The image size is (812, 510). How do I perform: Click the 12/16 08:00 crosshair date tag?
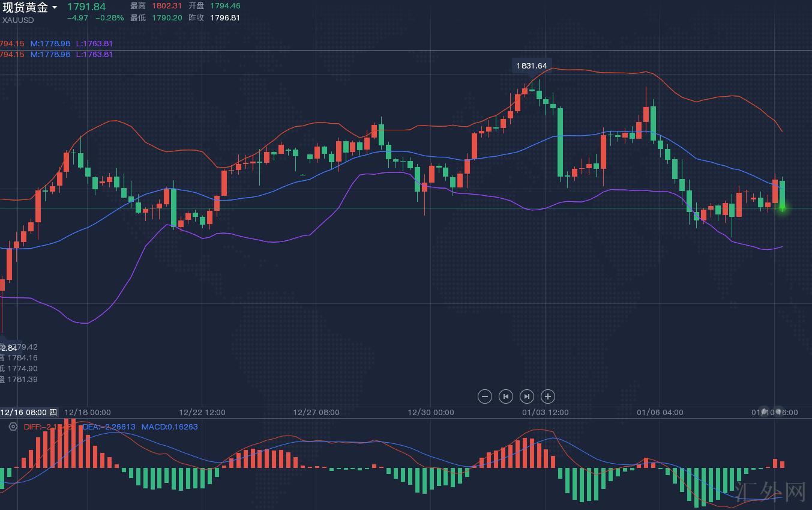point(29,412)
